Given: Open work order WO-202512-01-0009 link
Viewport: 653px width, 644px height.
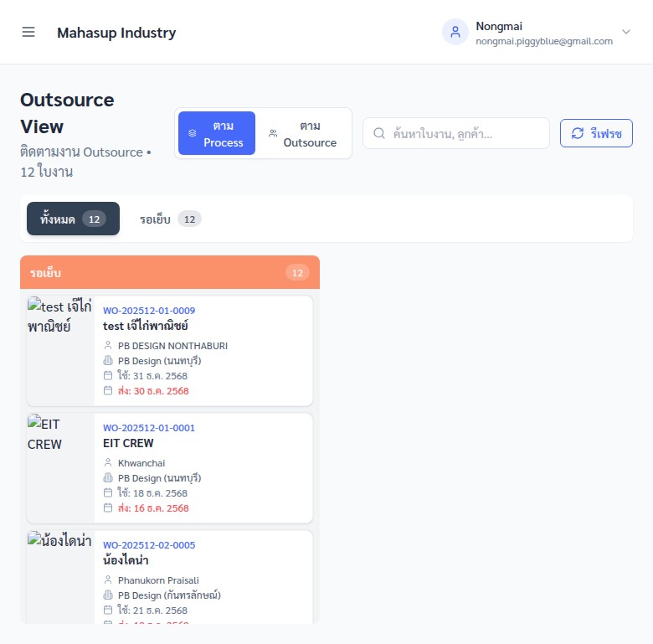Looking at the screenshot, I should [149, 311].
